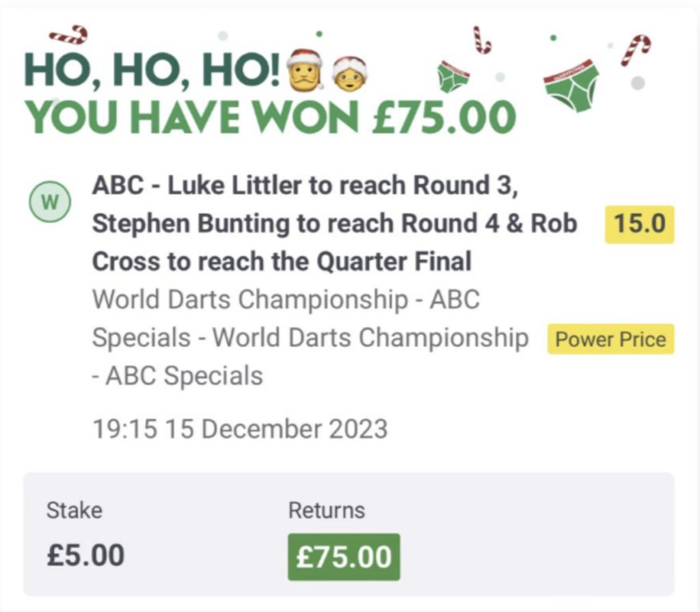The width and height of the screenshot is (700, 612).
Task: Click the small green underpants icon
Action: coord(454,76)
